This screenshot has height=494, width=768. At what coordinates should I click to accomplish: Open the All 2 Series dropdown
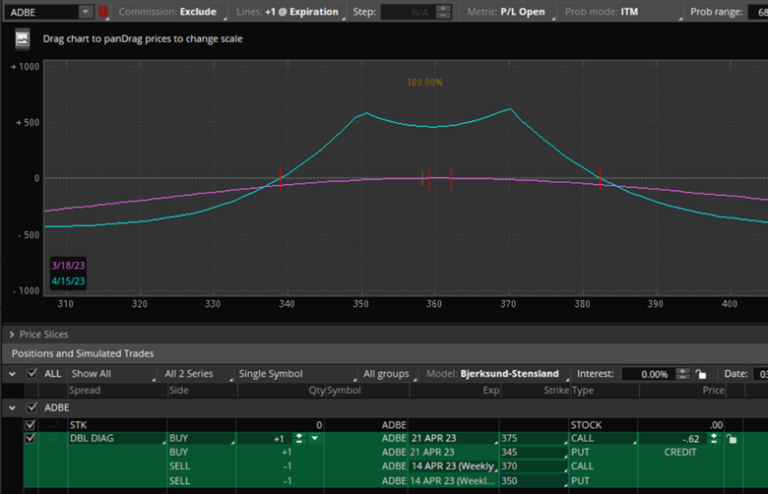coord(197,374)
